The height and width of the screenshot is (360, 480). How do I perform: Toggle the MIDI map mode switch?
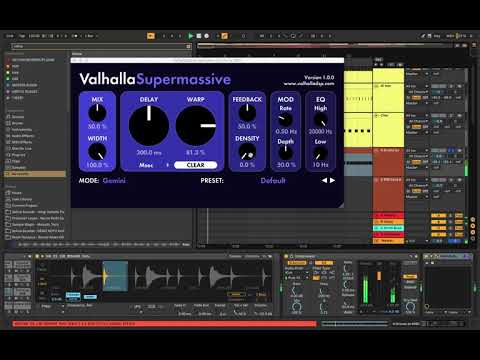coord(450,36)
